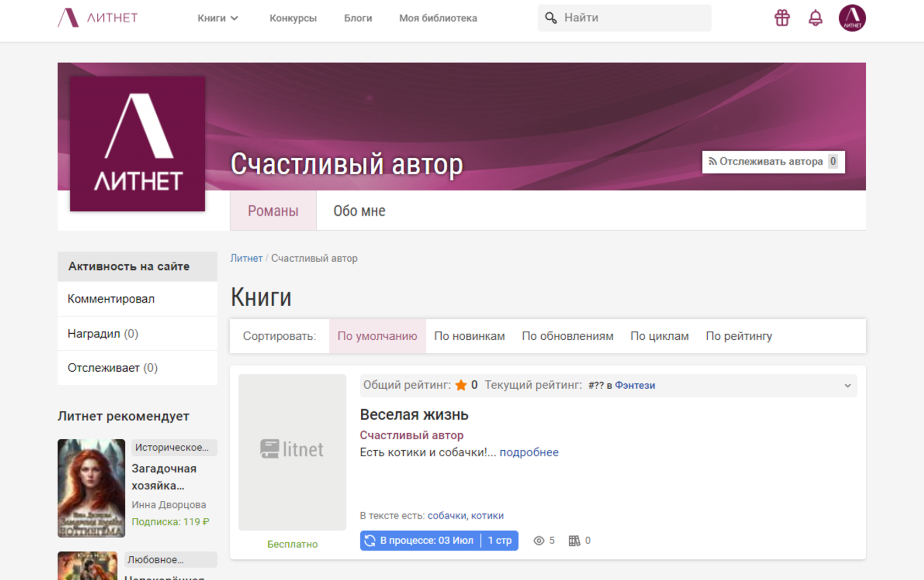Viewport: 924px width, 580px height.
Task: Click the собачки tag link
Action: point(447,516)
